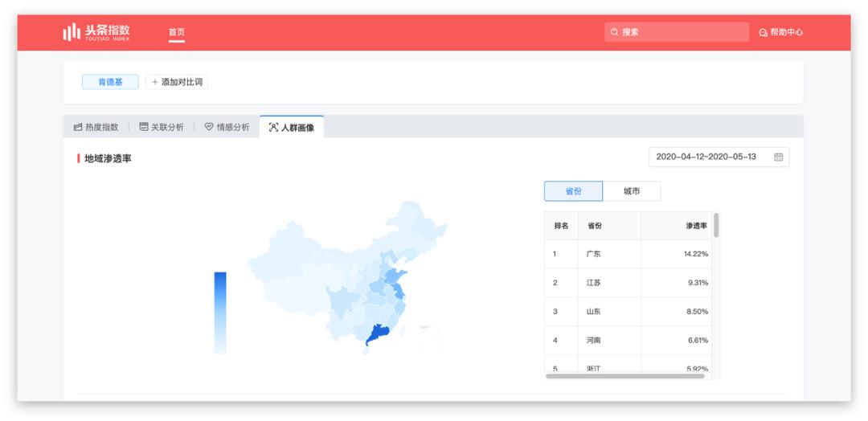
Task: Click the 热度指数 chart icon
Action: pyautogui.click(x=78, y=127)
